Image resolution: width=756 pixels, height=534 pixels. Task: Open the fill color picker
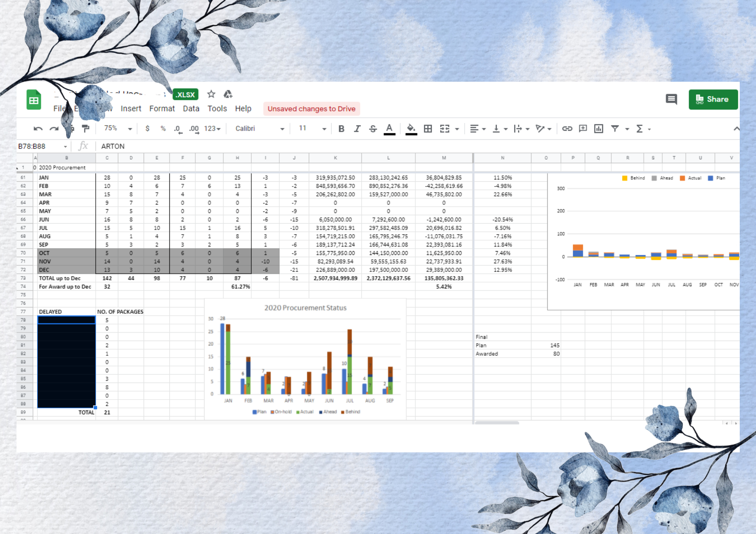411,129
